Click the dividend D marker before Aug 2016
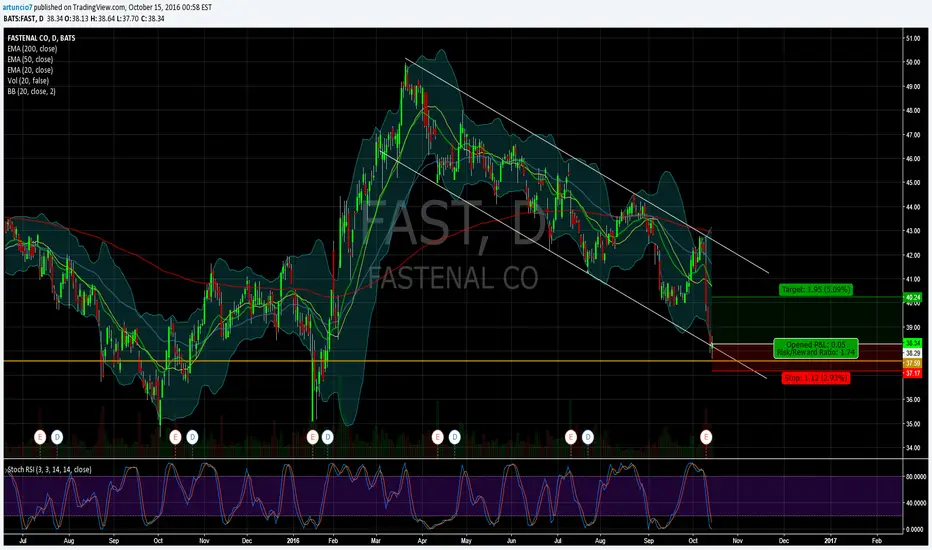This screenshot has width=932, height=550. click(588, 437)
